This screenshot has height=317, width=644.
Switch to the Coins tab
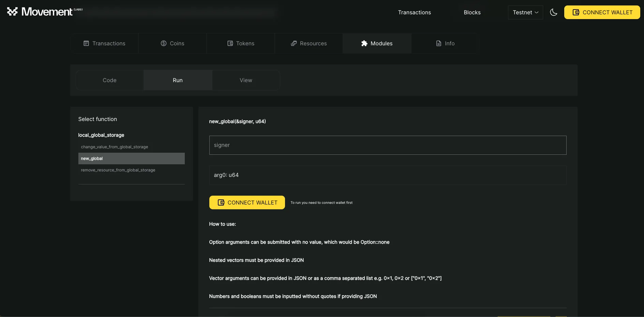click(x=173, y=43)
